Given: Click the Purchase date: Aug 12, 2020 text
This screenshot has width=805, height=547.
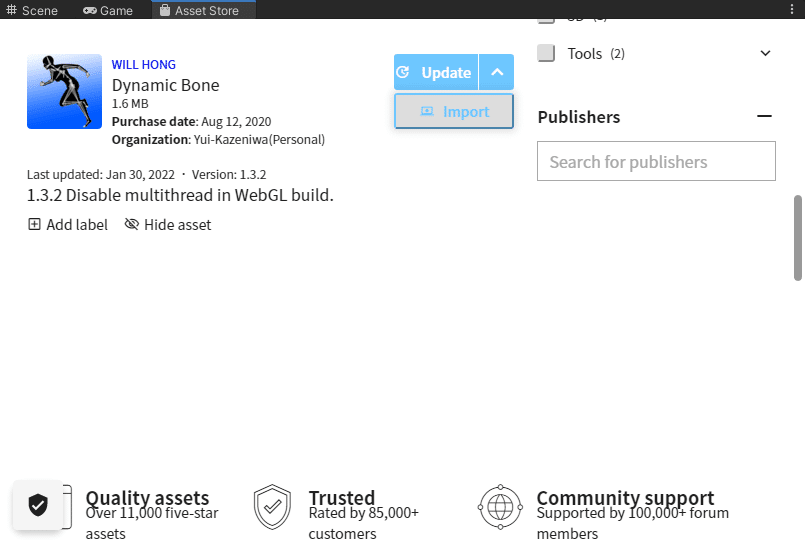Looking at the screenshot, I should tap(191, 122).
